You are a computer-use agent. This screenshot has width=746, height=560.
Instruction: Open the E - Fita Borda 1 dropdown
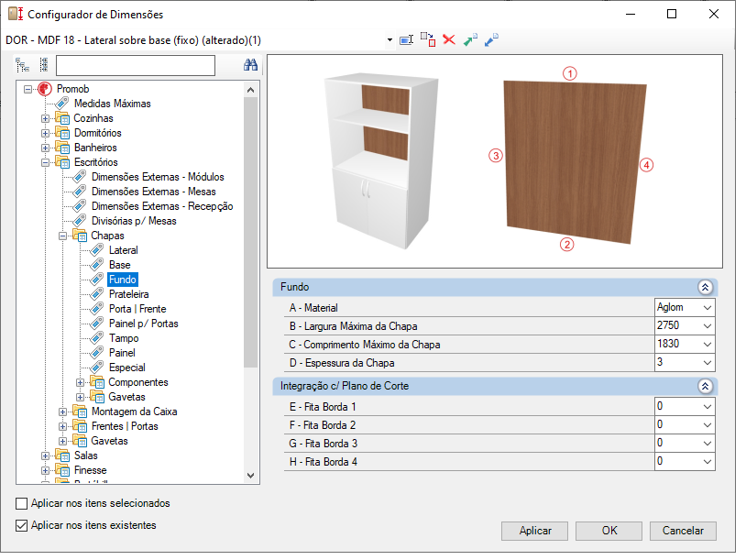[707, 407]
